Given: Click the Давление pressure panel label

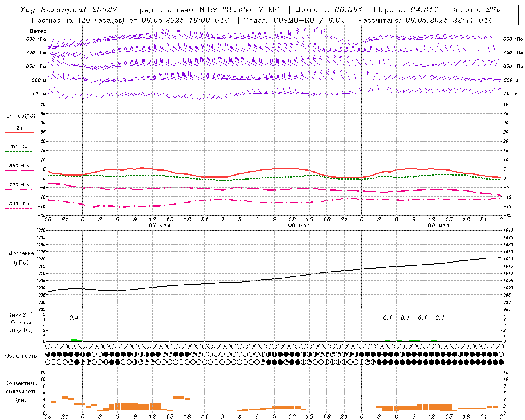Looking at the screenshot, I should coord(21,253).
